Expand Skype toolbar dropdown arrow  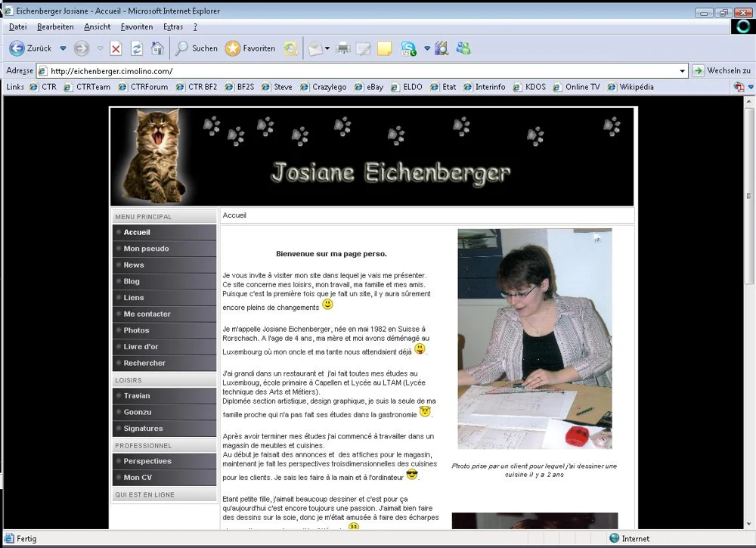pos(426,48)
